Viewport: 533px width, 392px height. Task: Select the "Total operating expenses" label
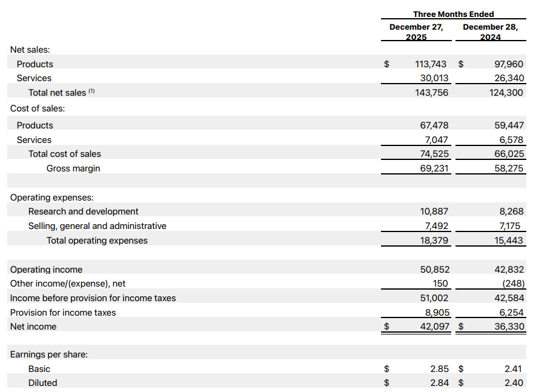[x=97, y=241]
